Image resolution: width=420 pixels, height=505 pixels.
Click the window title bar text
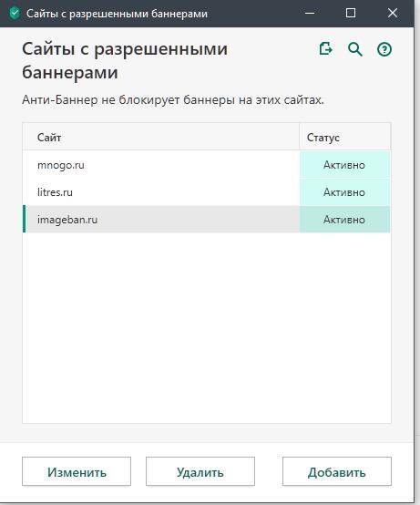(117, 14)
